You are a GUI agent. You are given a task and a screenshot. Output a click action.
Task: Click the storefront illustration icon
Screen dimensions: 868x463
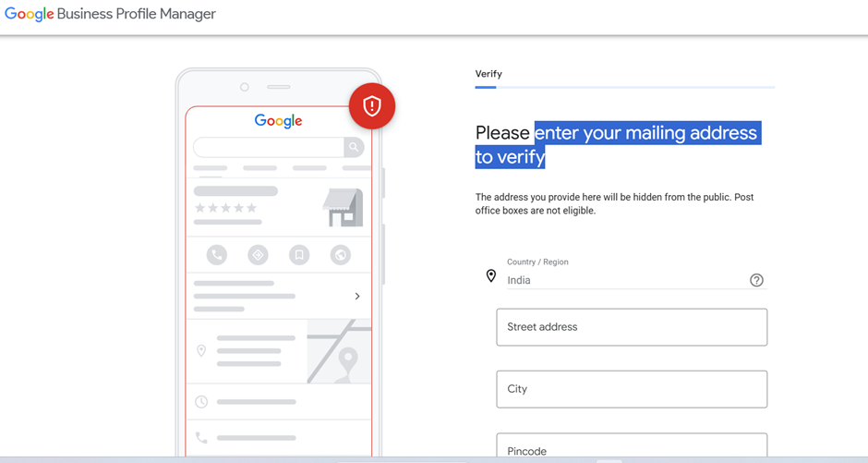[343, 208]
